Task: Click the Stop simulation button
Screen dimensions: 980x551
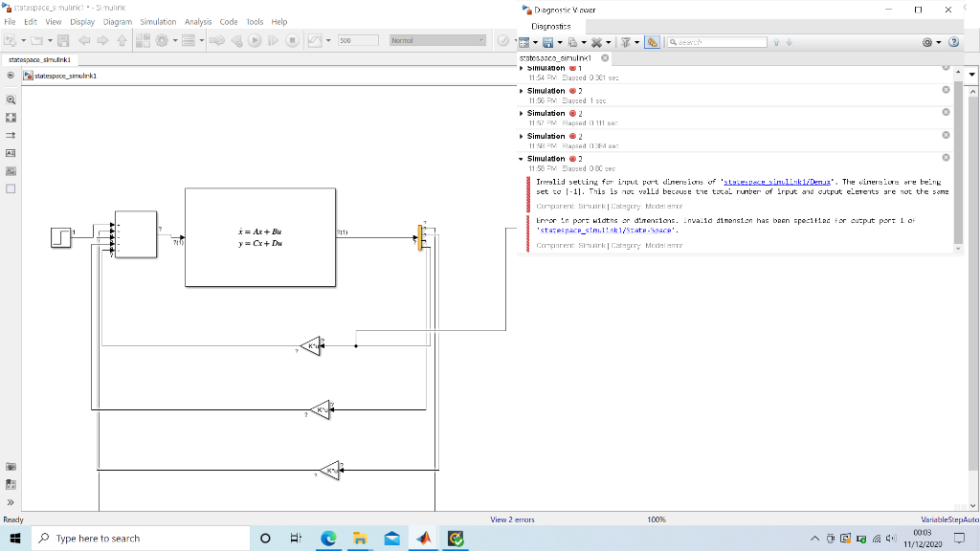Action: click(x=292, y=40)
